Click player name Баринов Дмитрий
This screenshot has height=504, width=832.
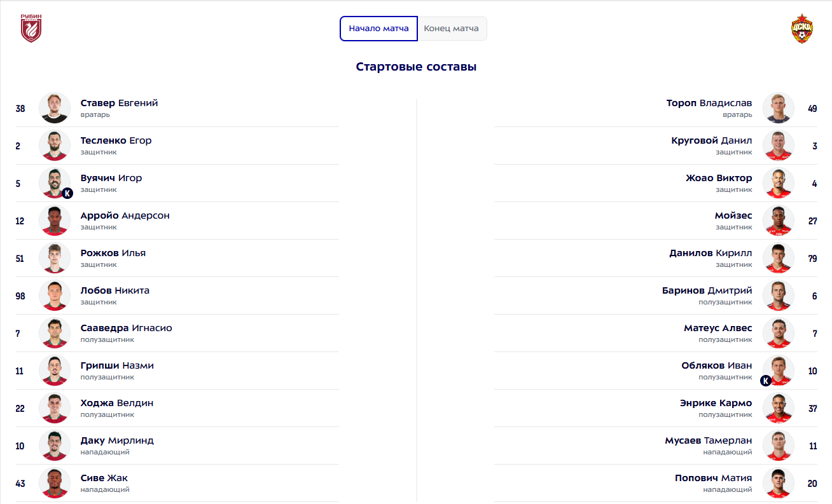pos(707,290)
